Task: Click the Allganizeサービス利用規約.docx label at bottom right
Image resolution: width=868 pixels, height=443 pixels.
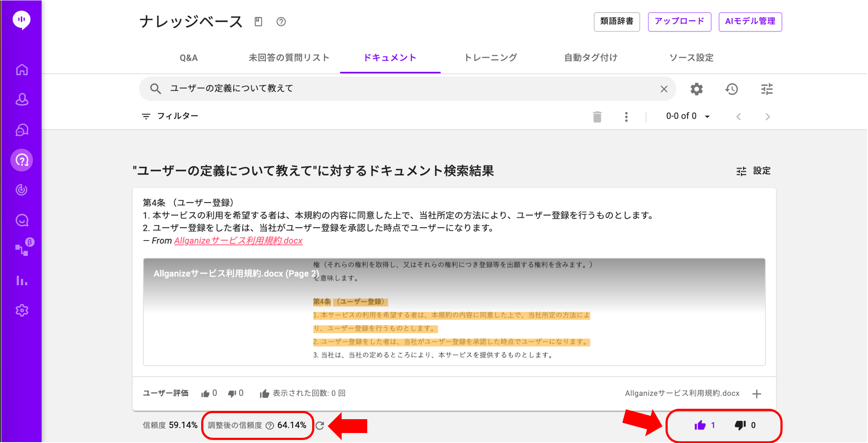Action: coord(682,393)
